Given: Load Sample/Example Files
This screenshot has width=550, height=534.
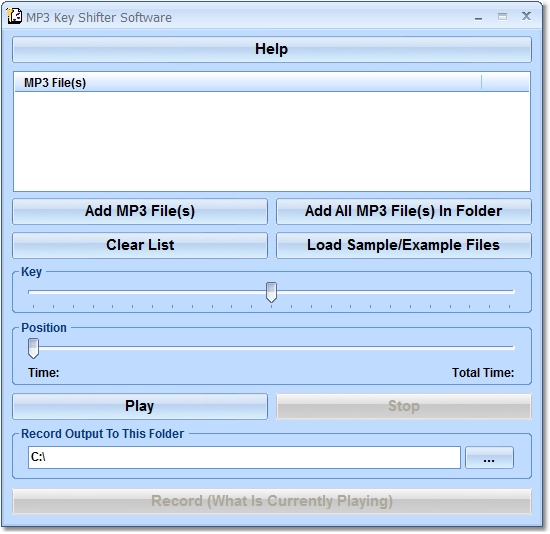Looking at the screenshot, I should click(404, 245).
